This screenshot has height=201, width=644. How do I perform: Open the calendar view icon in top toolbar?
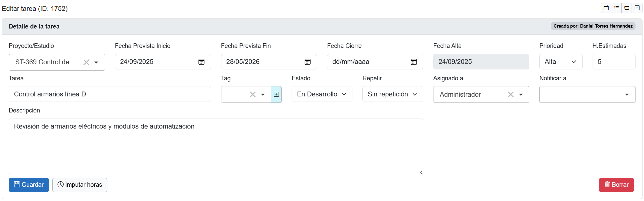click(606, 8)
